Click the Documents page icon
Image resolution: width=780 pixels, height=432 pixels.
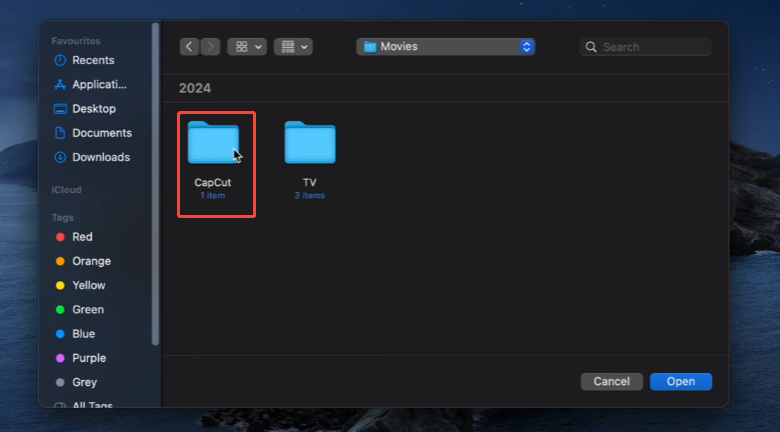tap(60, 133)
